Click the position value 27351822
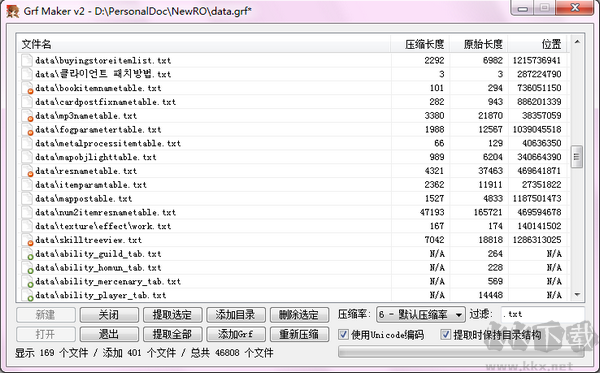 [541, 184]
